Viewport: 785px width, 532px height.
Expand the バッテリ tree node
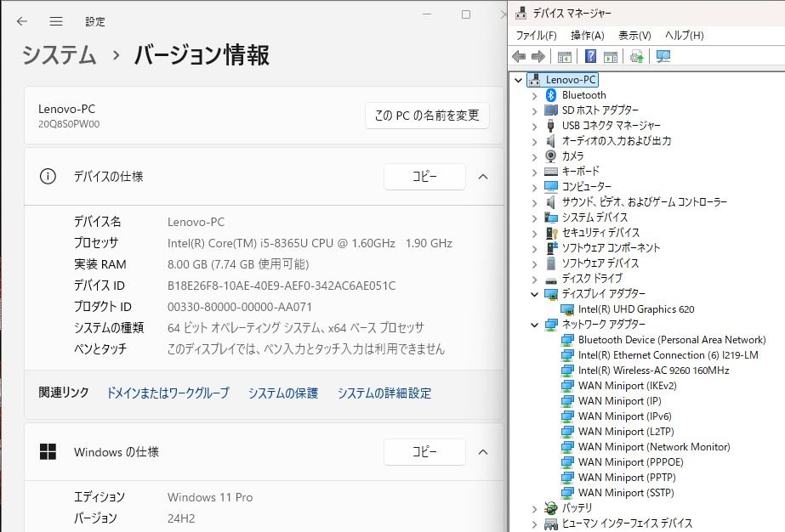(535, 509)
